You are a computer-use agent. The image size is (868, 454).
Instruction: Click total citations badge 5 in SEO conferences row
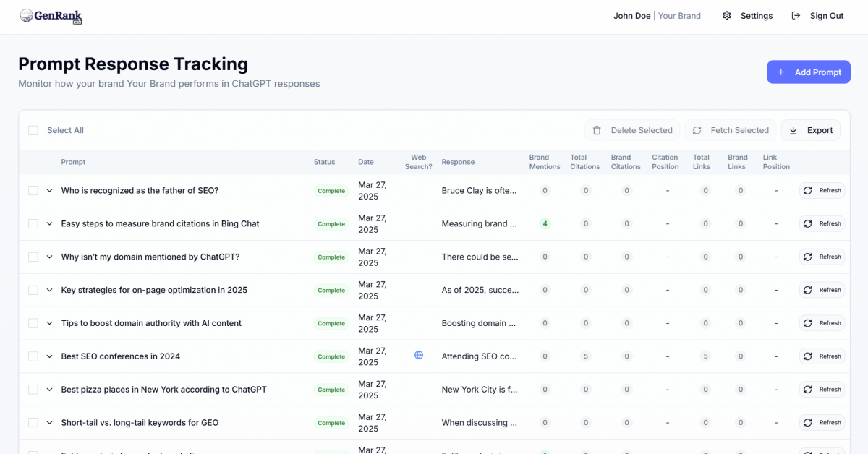[x=586, y=356]
